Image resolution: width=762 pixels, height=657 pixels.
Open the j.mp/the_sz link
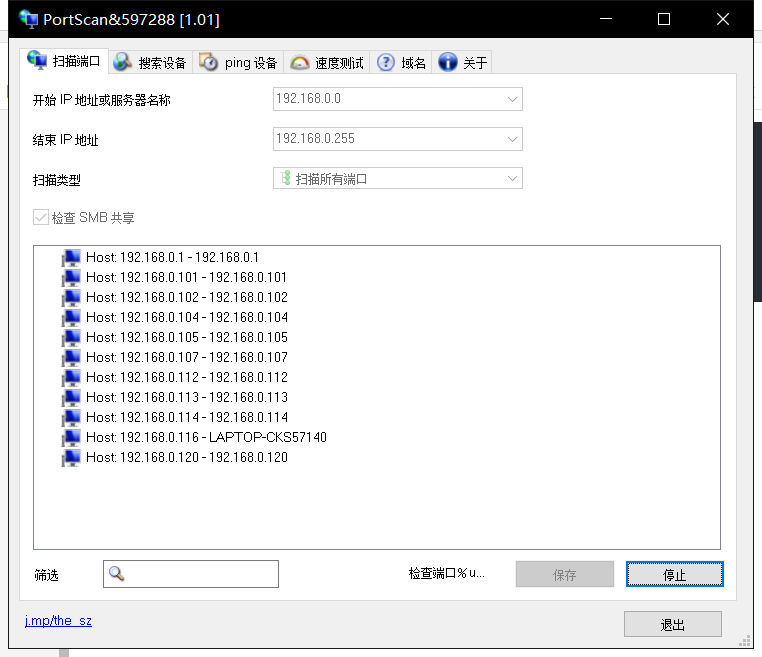click(58, 621)
